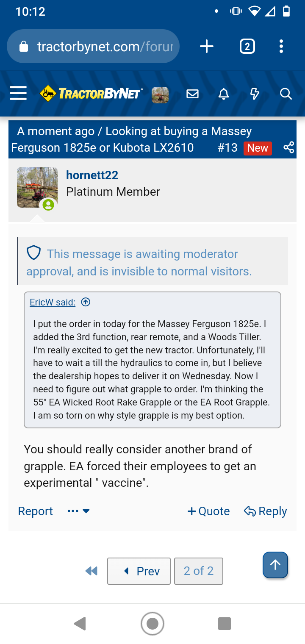Go to the Prev page
The height and width of the screenshot is (644, 305).
[139, 571]
